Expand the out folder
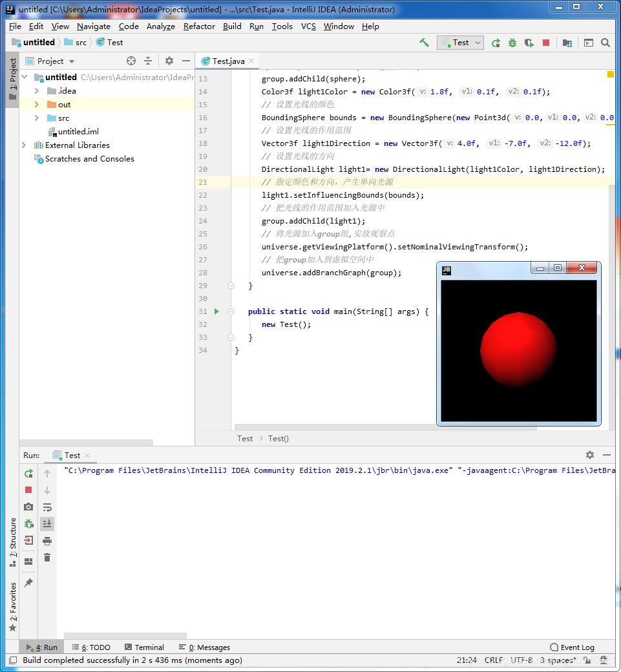621x672 pixels. [x=36, y=105]
